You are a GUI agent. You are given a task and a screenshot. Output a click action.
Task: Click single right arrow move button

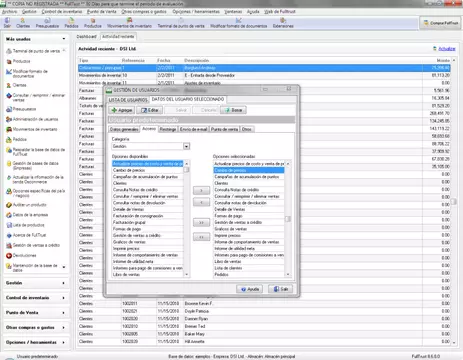pos(201,191)
